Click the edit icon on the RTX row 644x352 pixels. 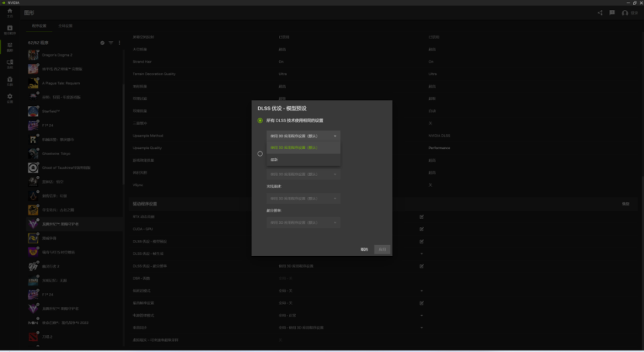click(x=421, y=217)
